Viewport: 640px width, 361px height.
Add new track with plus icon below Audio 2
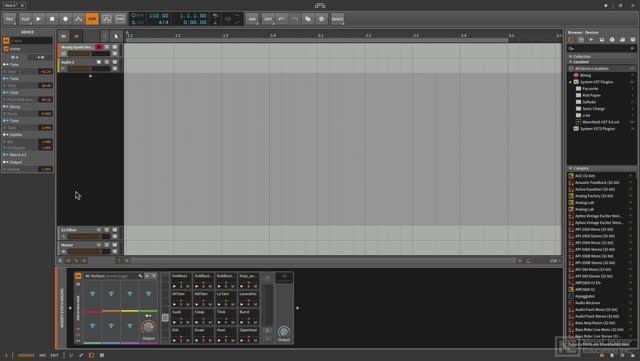tap(90, 76)
